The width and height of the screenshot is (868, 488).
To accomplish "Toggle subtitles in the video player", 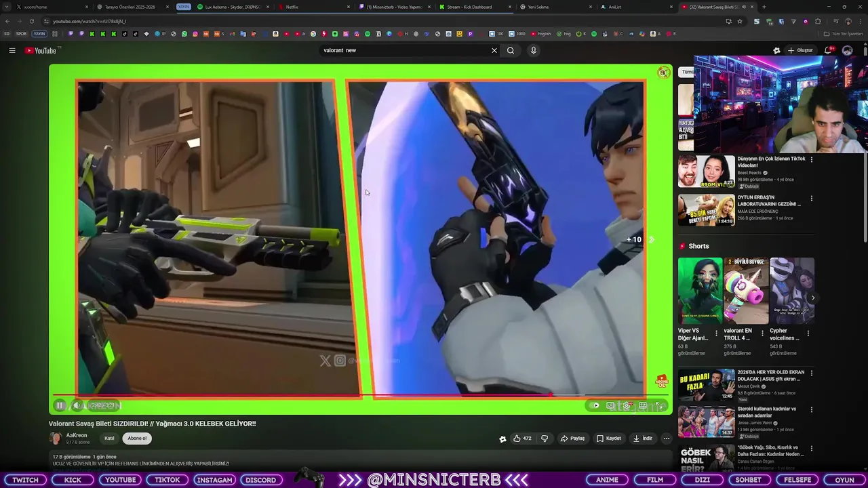I will click(610, 405).
